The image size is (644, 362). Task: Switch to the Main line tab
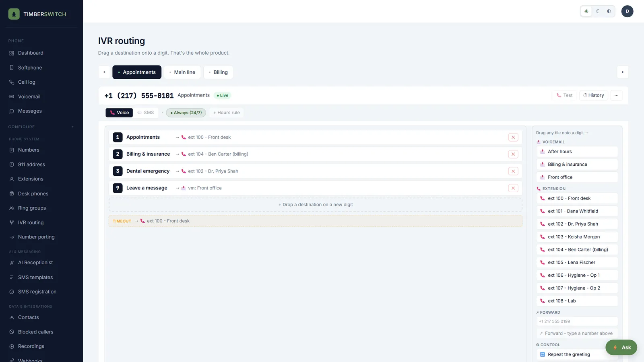coord(182,72)
